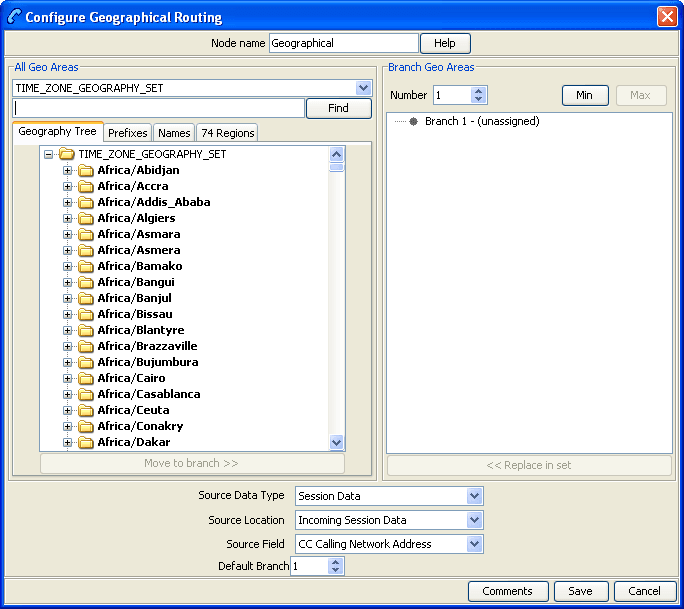
Task: Click the Min button
Action: pos(585,95)
